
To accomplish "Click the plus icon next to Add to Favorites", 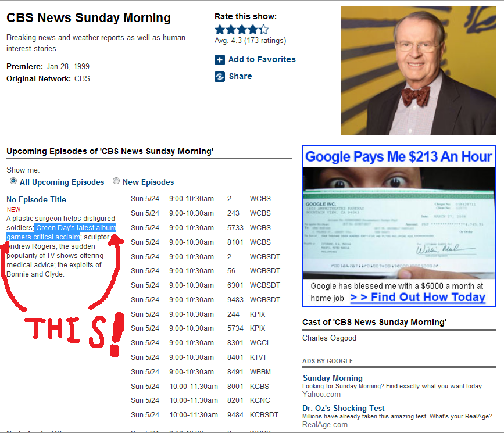I will 220,60.
